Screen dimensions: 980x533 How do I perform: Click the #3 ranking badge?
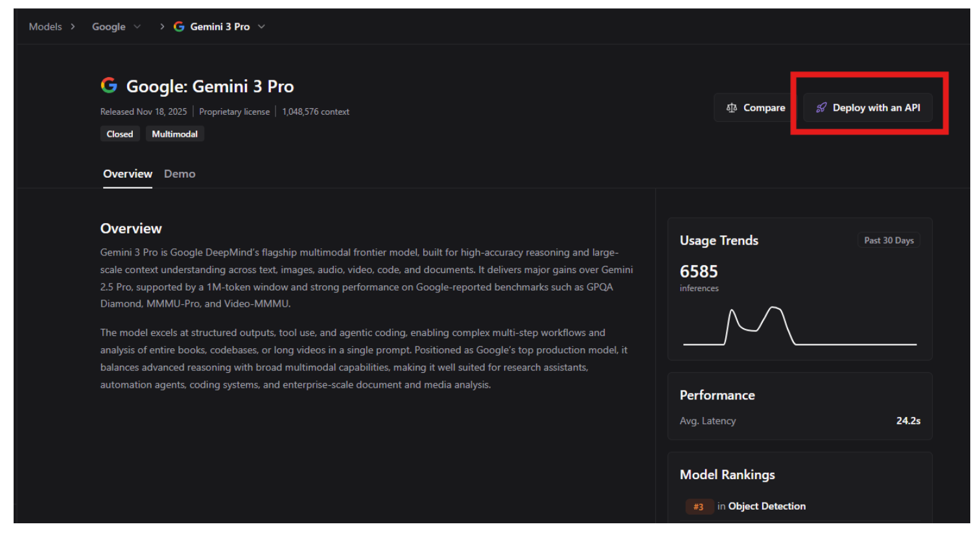pos(698,506)
